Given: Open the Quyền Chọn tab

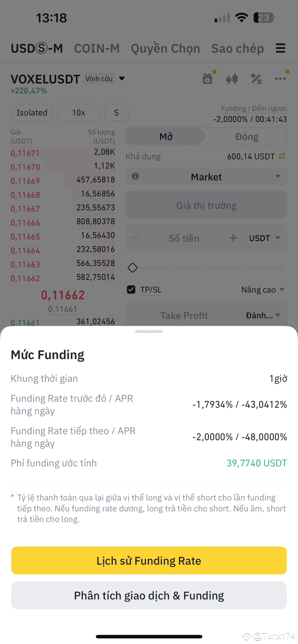Looking at the screenshot, I should tap(165, 48).
